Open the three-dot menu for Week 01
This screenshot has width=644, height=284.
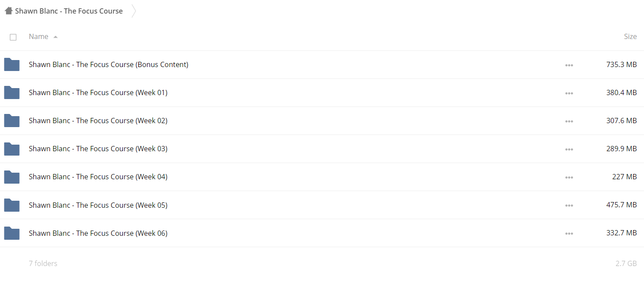click(x=569, y=93)
